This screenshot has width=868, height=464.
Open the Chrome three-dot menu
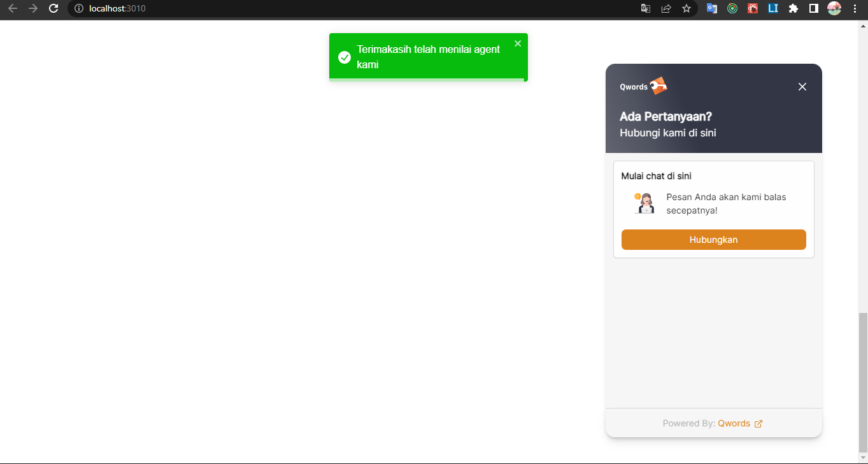[x=855, y=8]
